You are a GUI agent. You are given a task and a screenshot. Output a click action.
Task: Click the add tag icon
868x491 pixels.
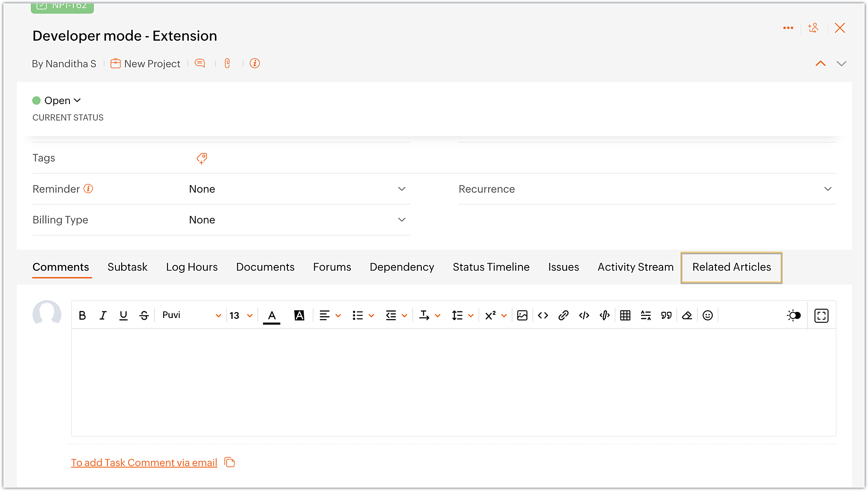click(202, 158)
